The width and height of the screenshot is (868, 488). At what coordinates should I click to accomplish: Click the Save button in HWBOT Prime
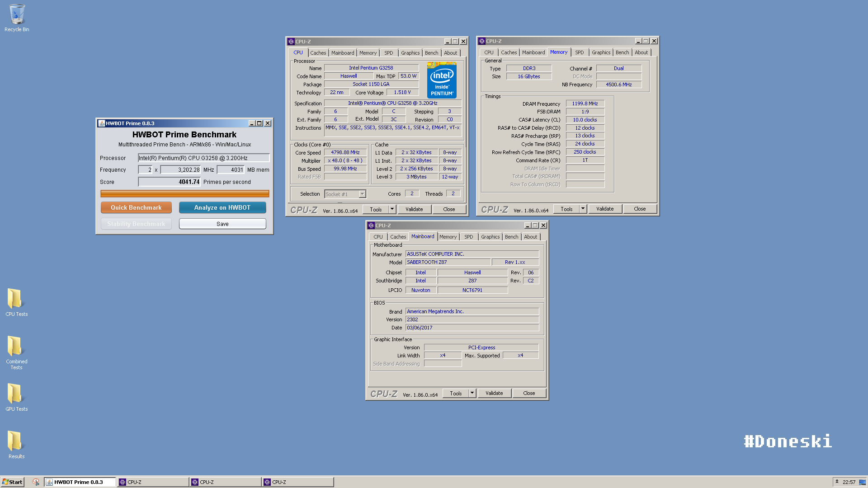tap(222, 224)
